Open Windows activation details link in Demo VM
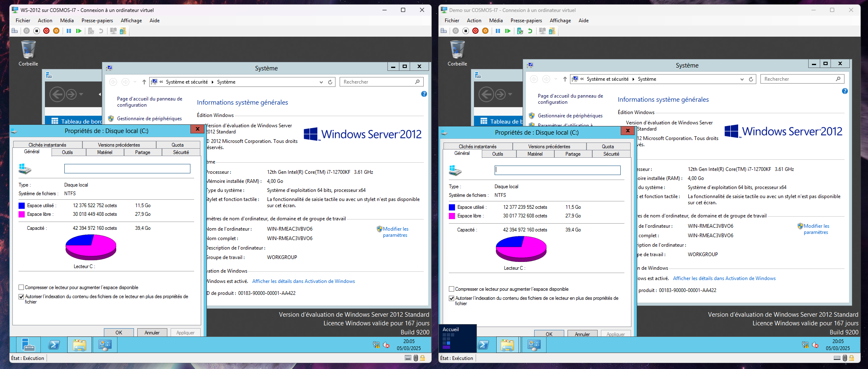Image resolution: width=868 pixels, height=369 pixels. coord(724,278)
